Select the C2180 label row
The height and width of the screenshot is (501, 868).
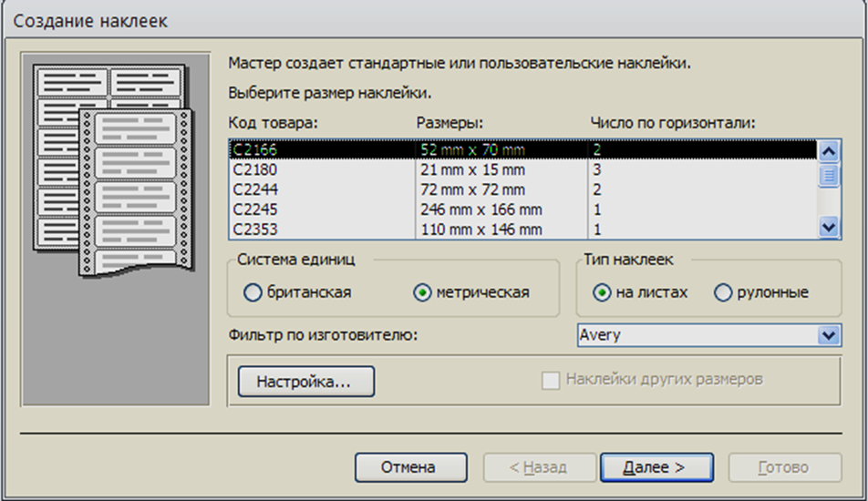[522, 169]
